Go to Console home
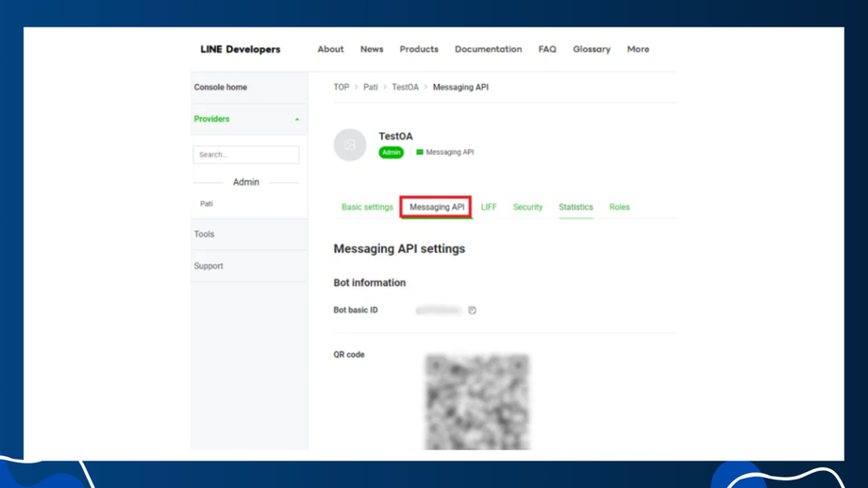 tap(221, 87)
